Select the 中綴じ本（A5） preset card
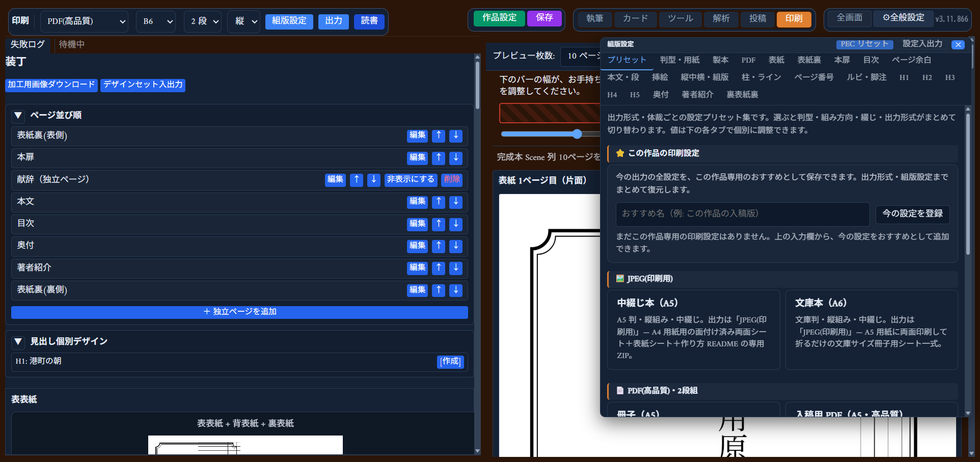This screenshot has width=980, height=462. click(694, 330)
